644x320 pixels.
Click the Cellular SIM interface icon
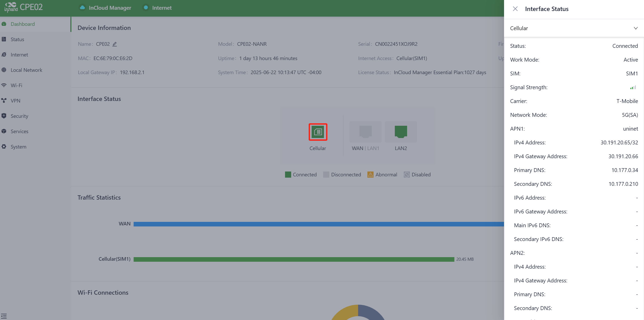318,132
